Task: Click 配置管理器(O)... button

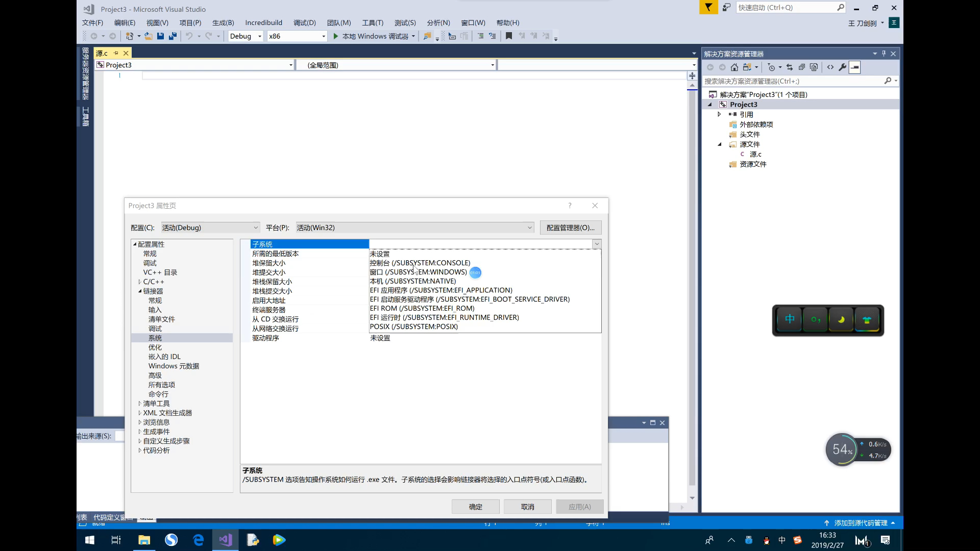Action: point(571,228)
